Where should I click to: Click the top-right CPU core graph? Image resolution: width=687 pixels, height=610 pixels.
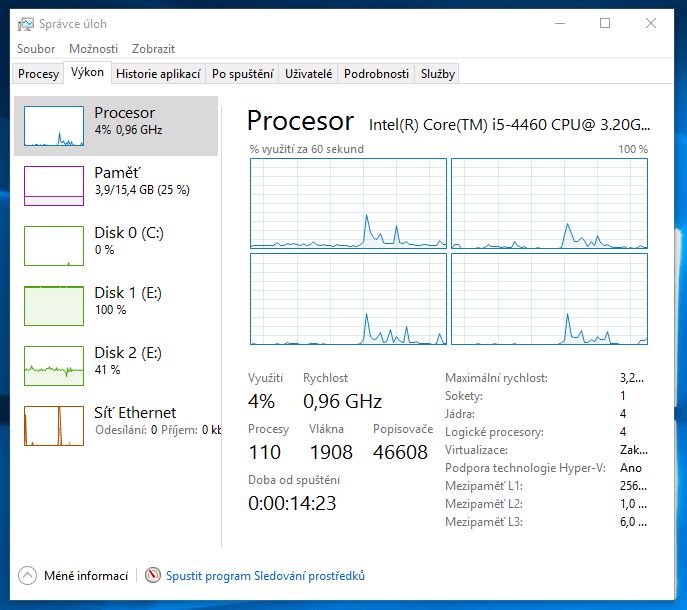click(x=549, y=203)
